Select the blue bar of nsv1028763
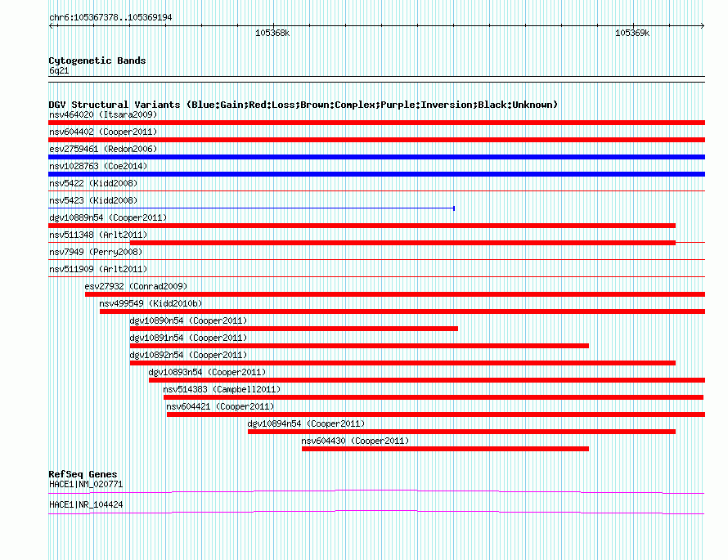Image resolution: width=728 pixels, height=560 pixels. pyautogui.click(x=376, y=174)
